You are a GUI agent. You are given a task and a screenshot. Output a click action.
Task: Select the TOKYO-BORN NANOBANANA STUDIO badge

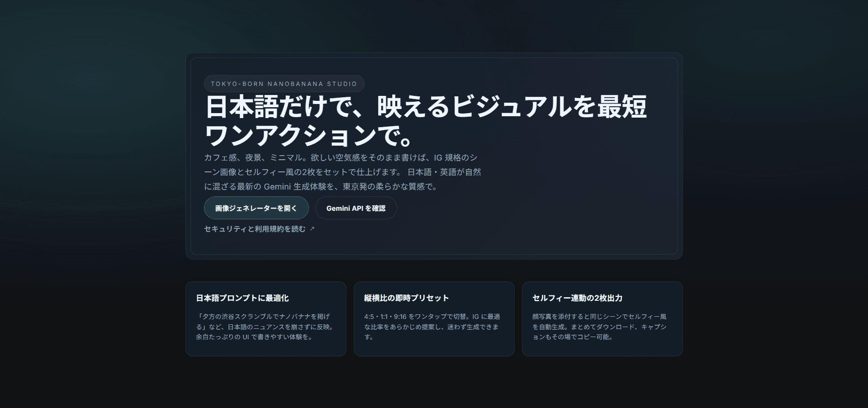[x=284, y=83]
